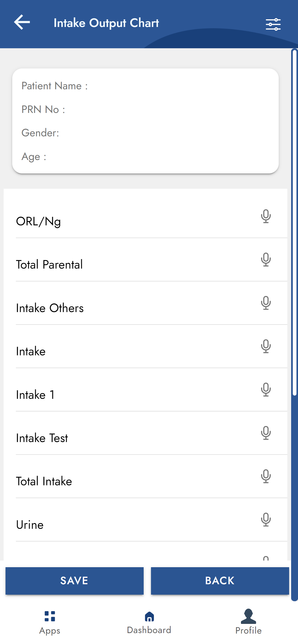Switch to the Dashboard tab
Screen dimensions: 298x644
click(x=149, y=623)
